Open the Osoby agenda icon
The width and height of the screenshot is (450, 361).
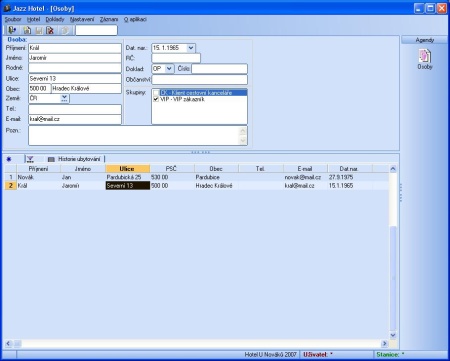(425, 59)
